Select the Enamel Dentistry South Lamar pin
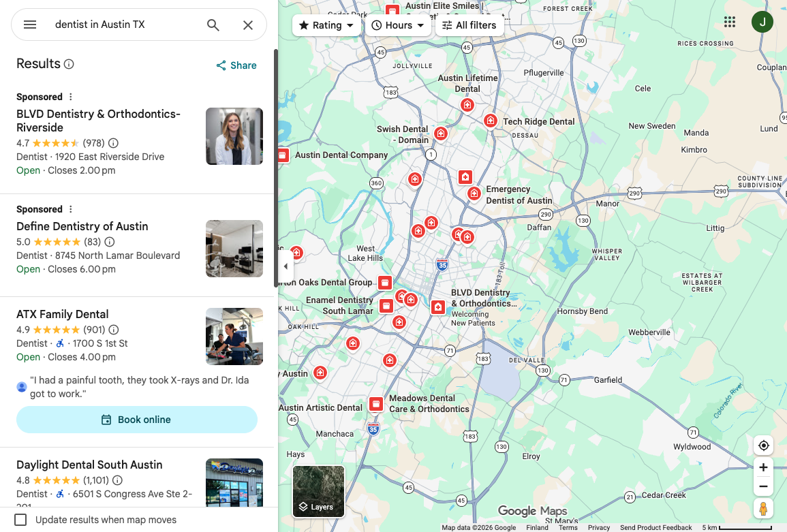Screen dimensions: 787x532 click(x=386, y=306)
